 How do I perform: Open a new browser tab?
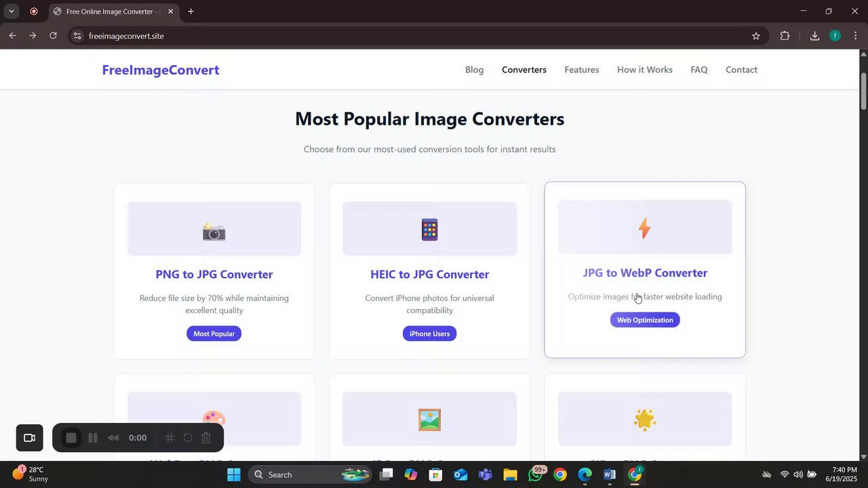(x=191, y=12)
